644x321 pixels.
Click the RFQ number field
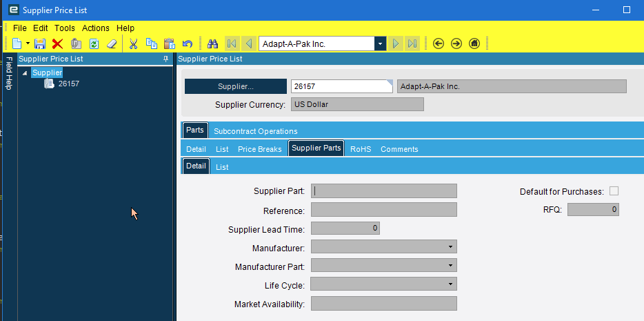[593, 210]
